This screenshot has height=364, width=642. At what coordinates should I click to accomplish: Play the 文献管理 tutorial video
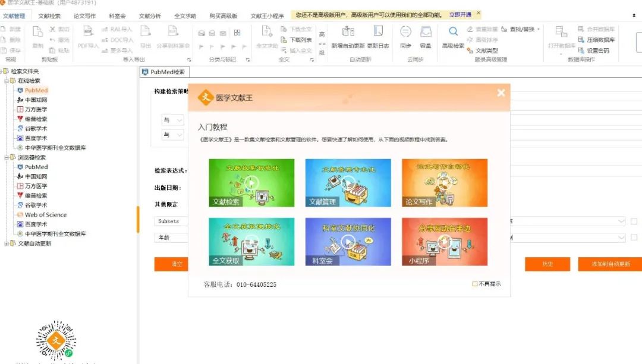coord(348,183)
